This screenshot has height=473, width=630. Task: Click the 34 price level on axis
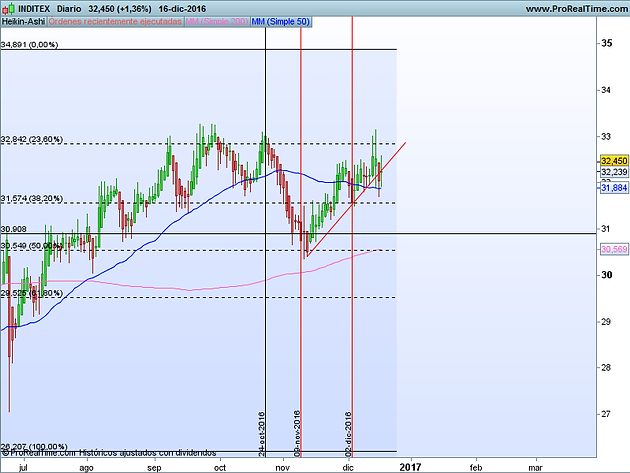[x=606, y=90]
